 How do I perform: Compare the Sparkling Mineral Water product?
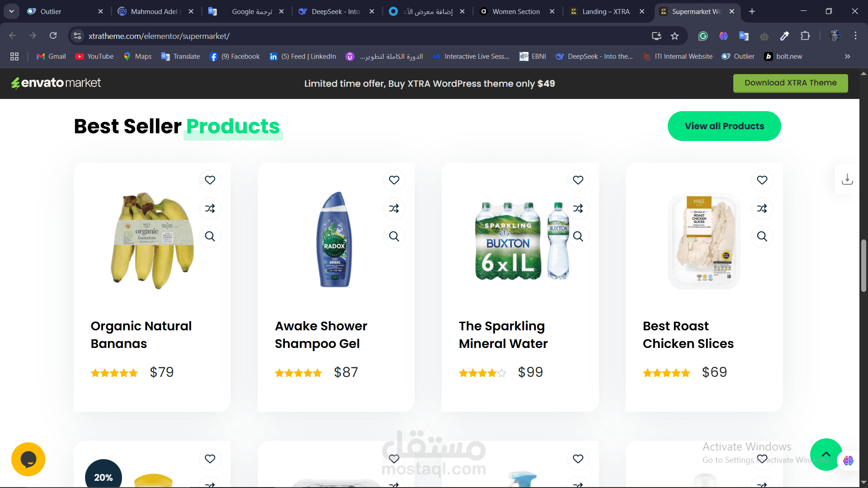(x=578, y=208)
